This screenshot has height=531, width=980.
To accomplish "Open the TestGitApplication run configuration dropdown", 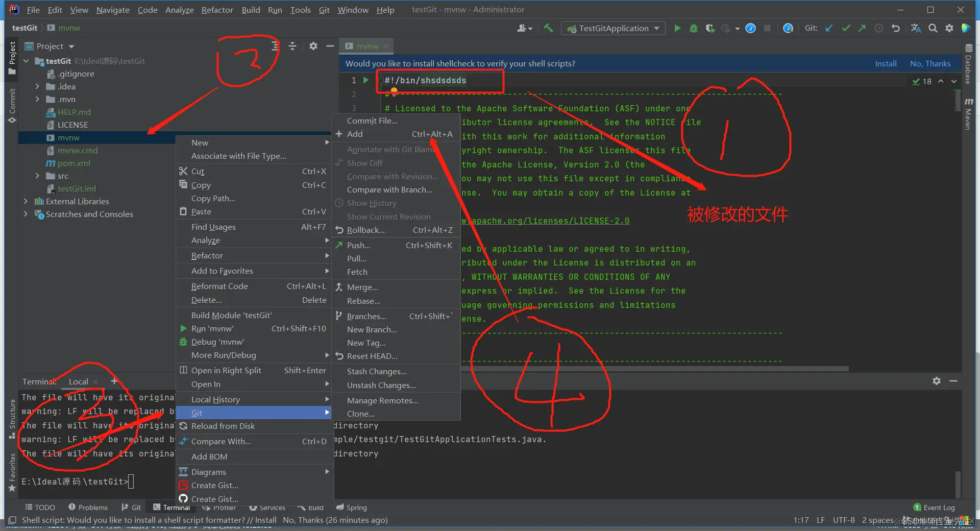I will (613, 28).
